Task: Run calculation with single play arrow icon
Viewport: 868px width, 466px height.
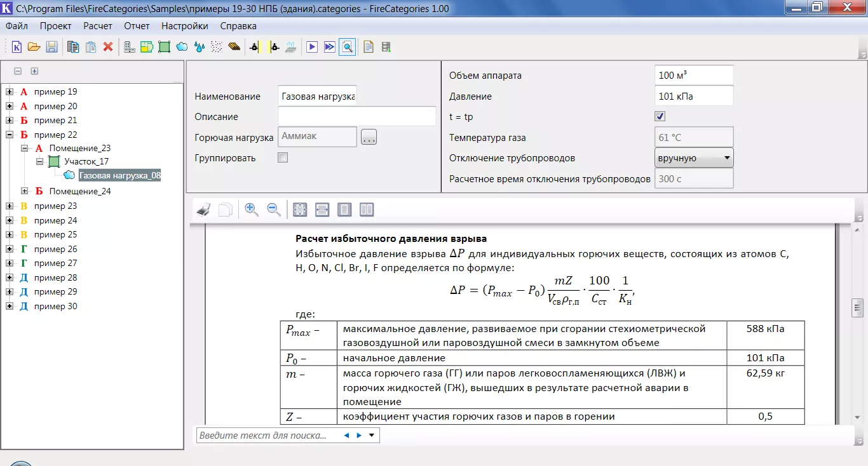Action: (x=312, y=47)
